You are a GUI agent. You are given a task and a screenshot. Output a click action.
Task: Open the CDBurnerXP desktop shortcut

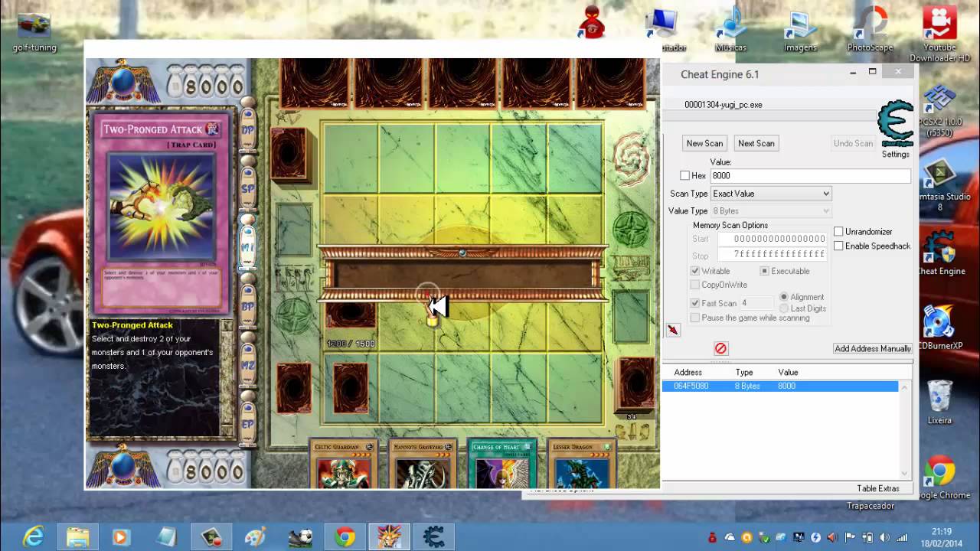pos(939,328)
